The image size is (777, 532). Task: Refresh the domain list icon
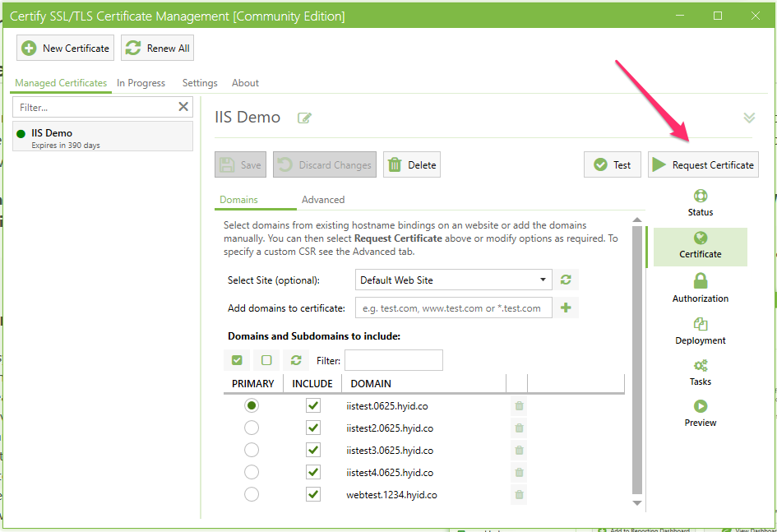(x=296, y=360)
